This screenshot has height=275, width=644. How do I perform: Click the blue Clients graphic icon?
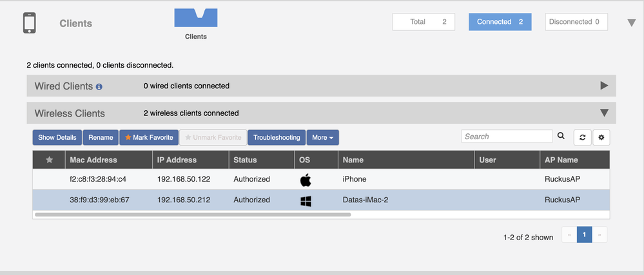coord(196,18)
